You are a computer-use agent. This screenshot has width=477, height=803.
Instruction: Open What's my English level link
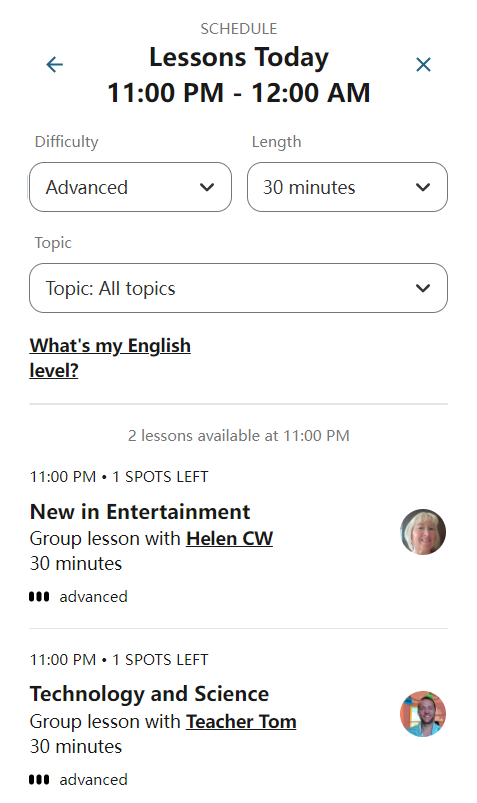[x=110, y=357]
